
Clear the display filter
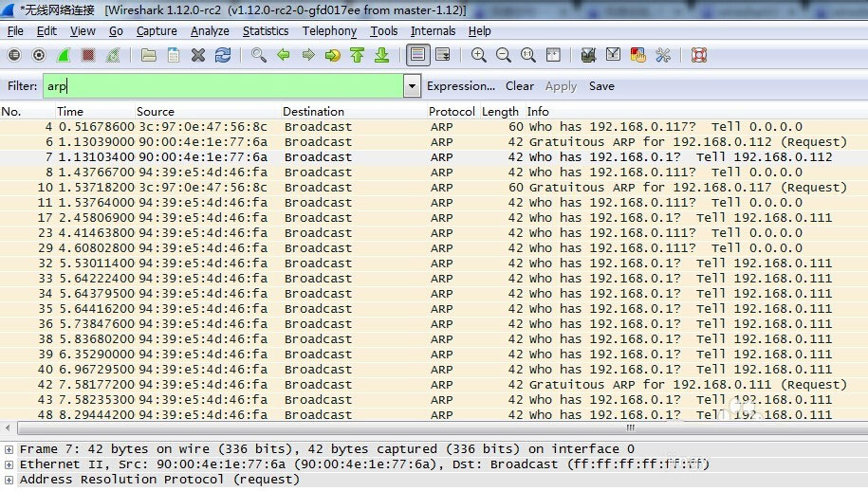[519, 85]
